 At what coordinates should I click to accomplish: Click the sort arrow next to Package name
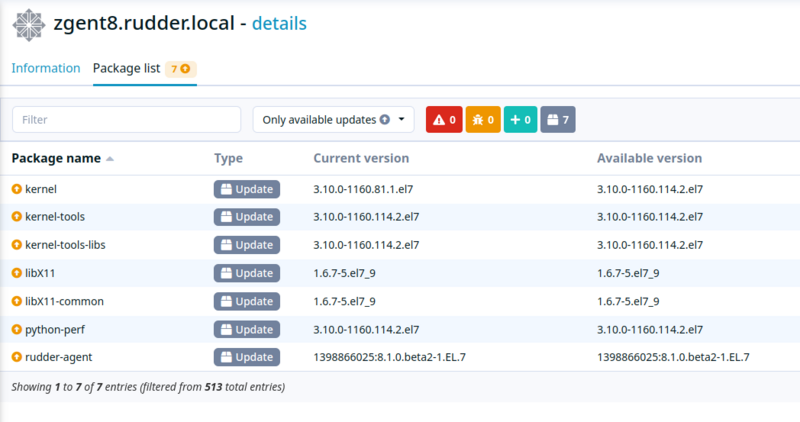click(x=110, y=159)
